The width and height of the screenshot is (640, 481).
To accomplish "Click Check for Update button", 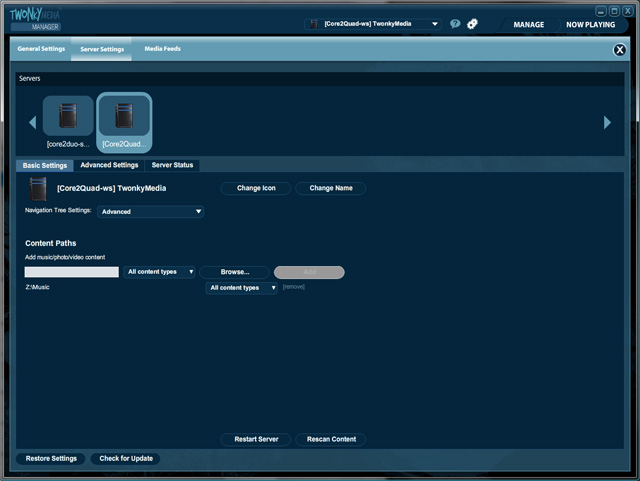I will point(126,459).
